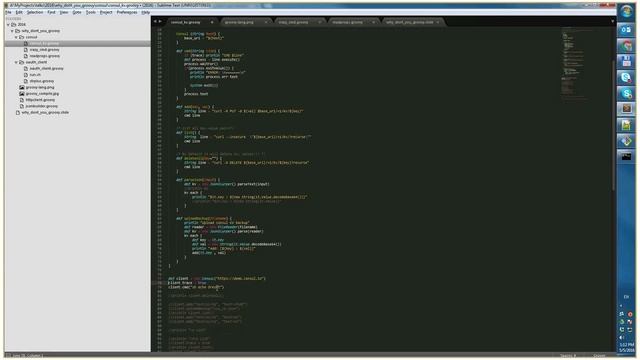Click the volume tray icon
This screenshot has width=640, height=360.
coord(622,338)
